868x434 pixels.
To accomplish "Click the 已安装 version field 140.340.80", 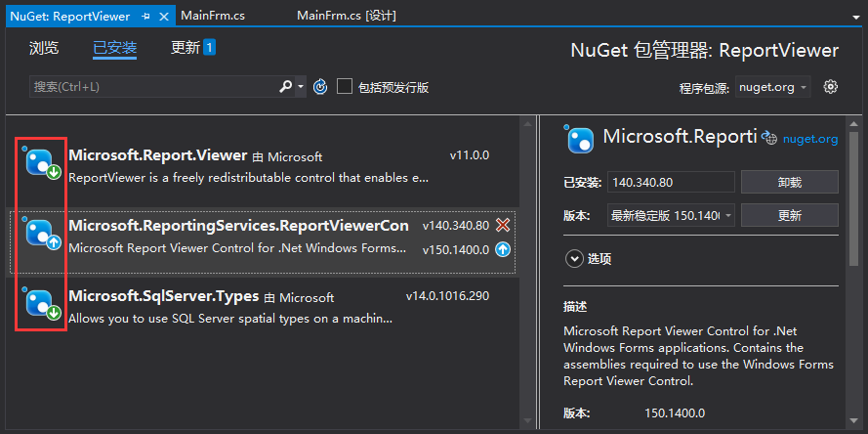I will point(671,182).
